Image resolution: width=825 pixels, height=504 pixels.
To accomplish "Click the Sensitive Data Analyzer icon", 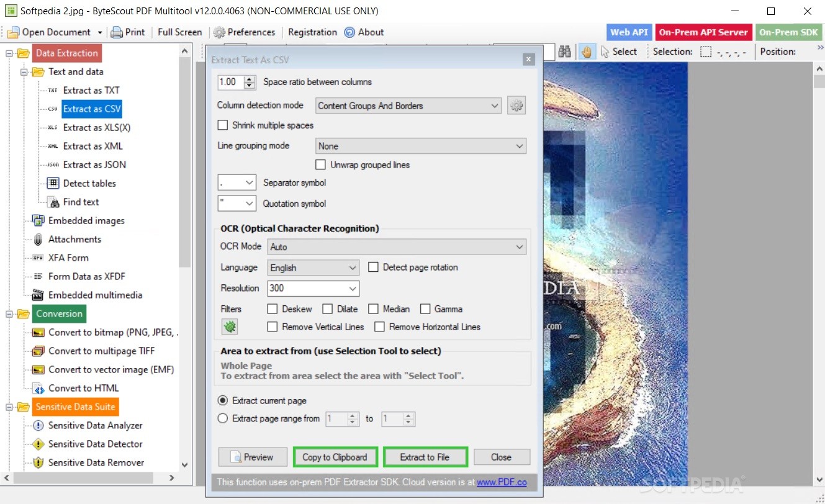I will [38, 425].
